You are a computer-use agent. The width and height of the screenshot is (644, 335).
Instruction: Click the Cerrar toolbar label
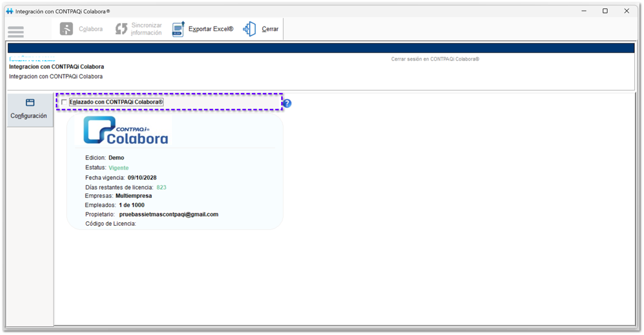[x=270, y=29]
